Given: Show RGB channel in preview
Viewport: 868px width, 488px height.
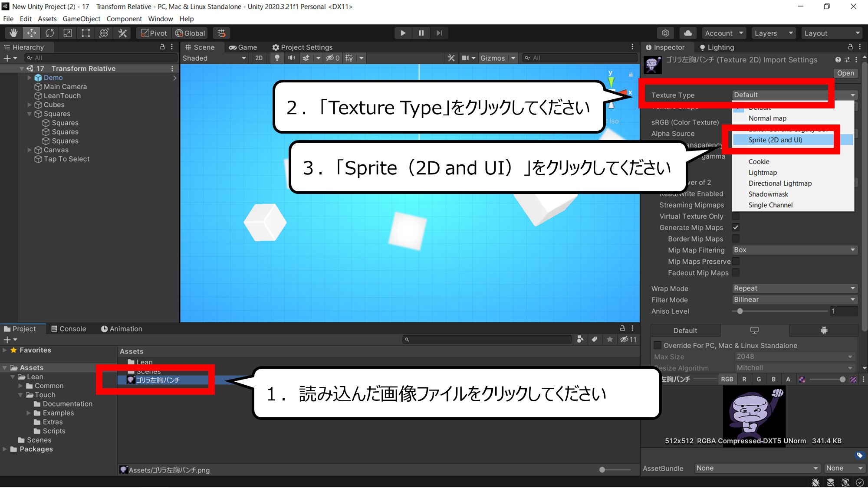Looking at the screenshot, I should (727, 379).
